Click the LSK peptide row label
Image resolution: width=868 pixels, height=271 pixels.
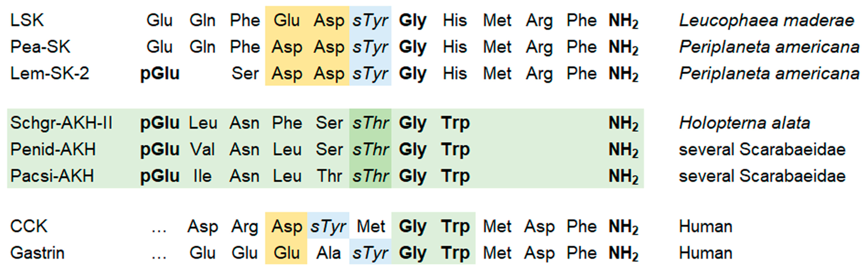(x=27, y=20)
